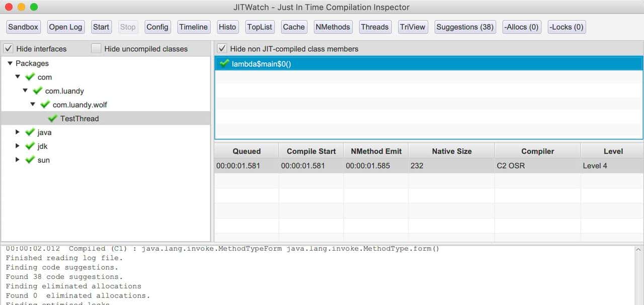
Task: Expand the java package tree node
Action: pos(18,132)
